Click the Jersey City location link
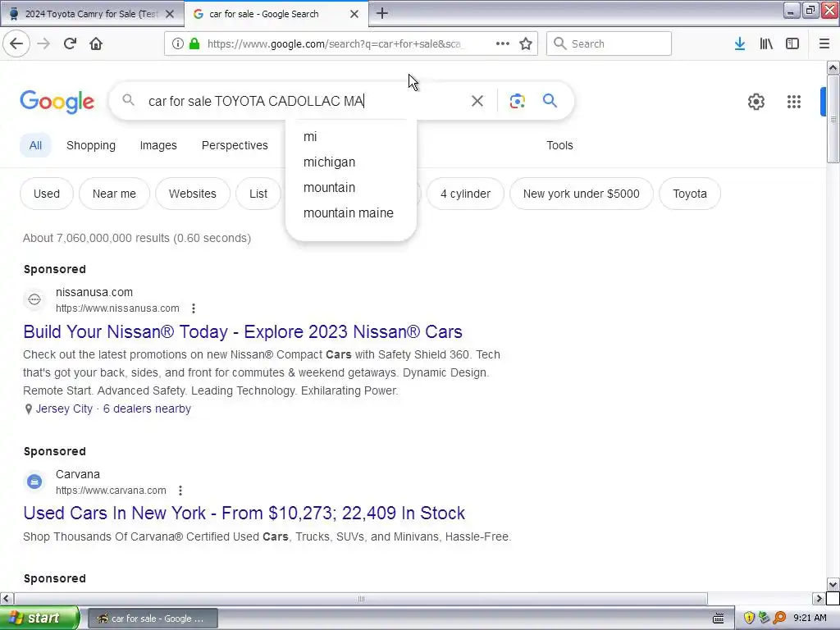This screenshot has height=630, width=840. [64, 409]
